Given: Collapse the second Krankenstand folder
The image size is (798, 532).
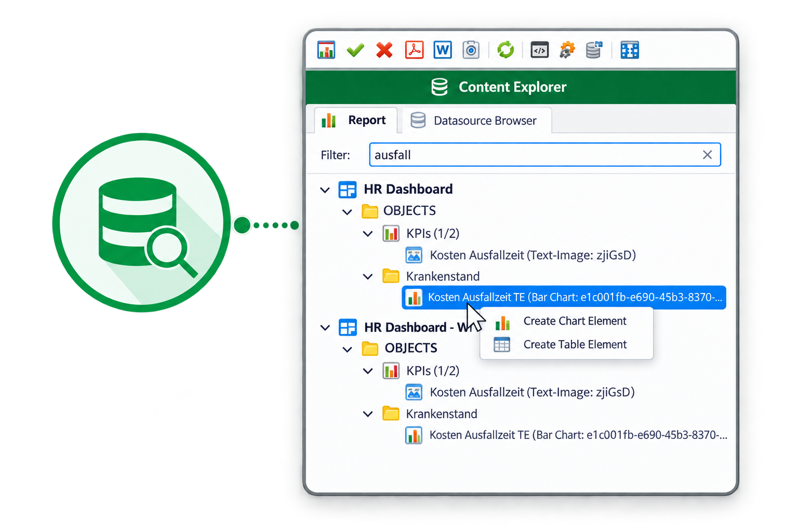Looking at the screenshot, I should [368, 414].
